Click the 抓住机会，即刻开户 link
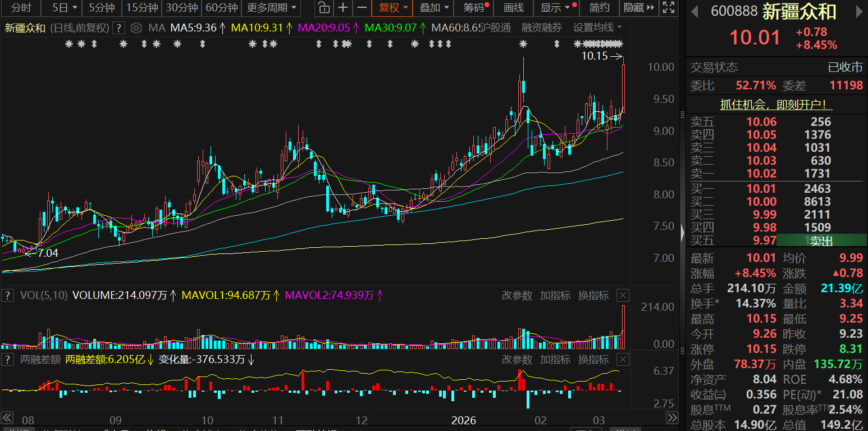 point(776,105)
